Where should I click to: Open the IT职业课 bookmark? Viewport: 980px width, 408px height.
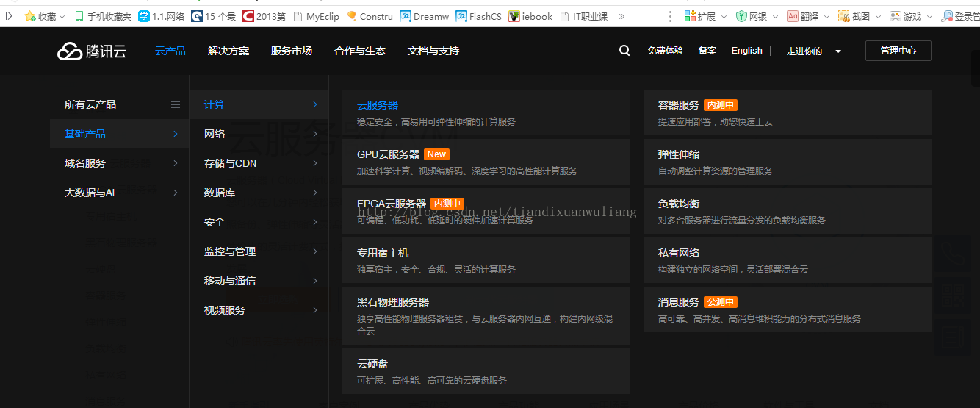[584, 16]
